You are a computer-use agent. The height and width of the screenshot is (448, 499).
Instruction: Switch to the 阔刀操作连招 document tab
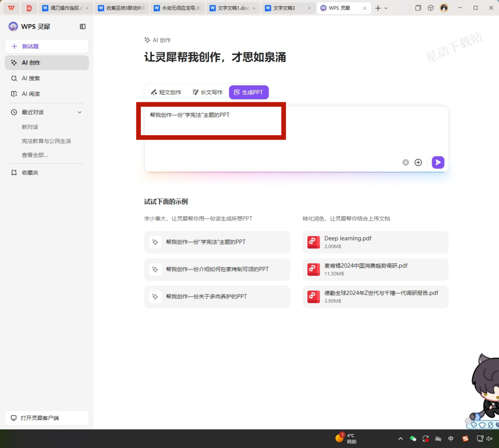point(66,8)
